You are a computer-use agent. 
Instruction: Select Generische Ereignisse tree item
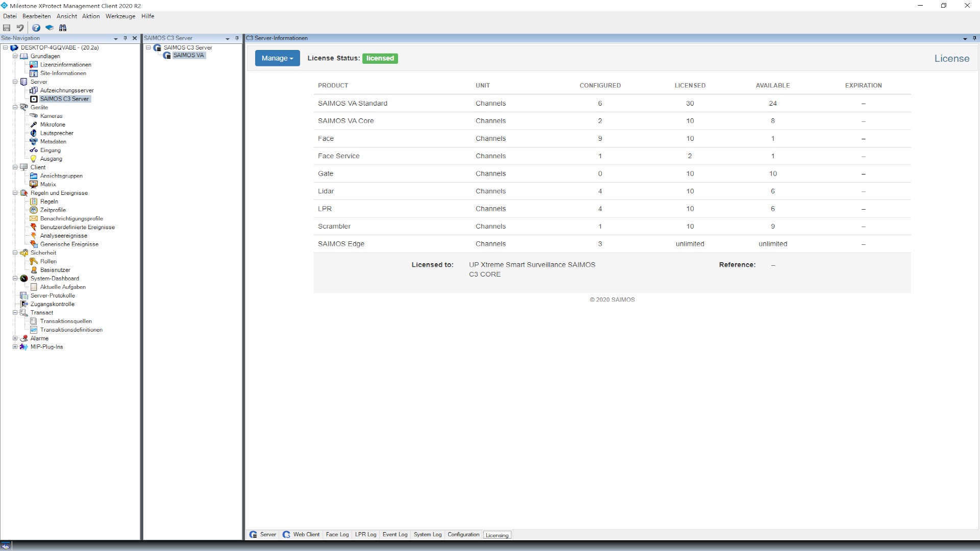[x=69, y=244]
